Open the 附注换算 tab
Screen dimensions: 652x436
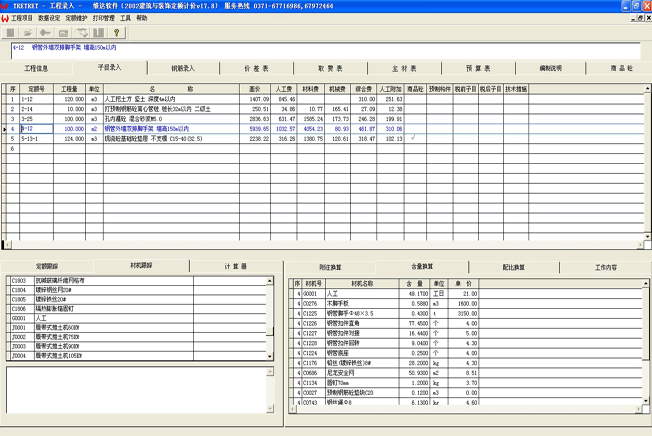point(330,267)
